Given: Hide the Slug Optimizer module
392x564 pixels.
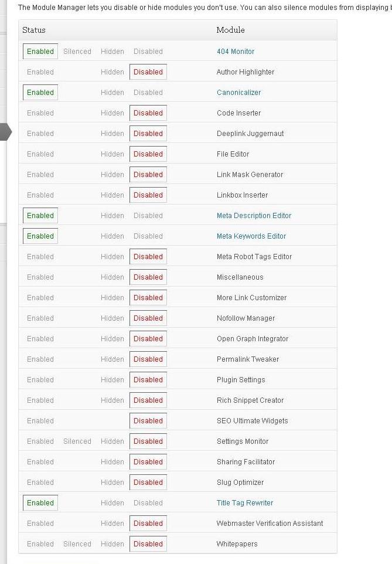Looking at the screenshot, I should pos(112,483).
